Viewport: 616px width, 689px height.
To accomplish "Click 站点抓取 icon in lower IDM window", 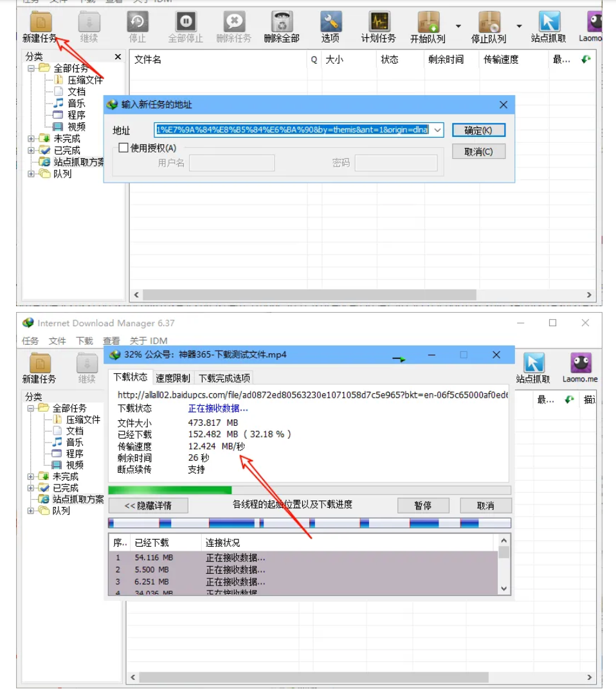I will click(534, 363).
